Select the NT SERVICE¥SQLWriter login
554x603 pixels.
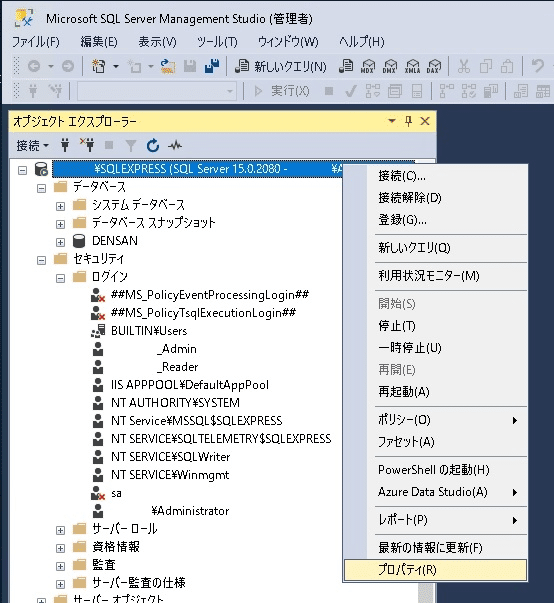tap(170, 457)
